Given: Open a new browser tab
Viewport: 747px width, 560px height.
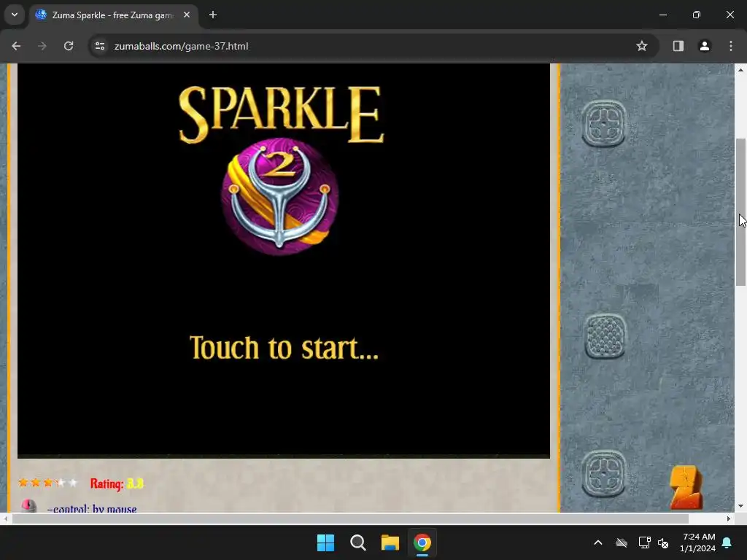Looking at the screenshot, I should pyautogui.click(x=213, y=15).
